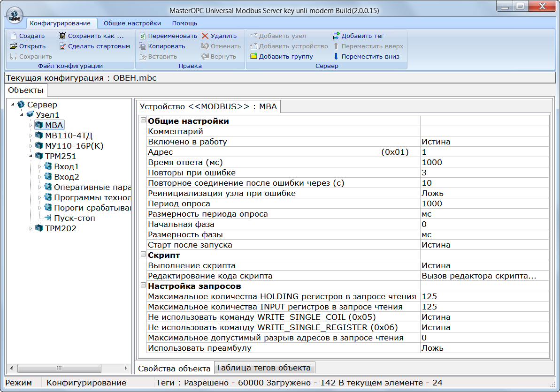This screenshot has height=392, width=560.
Task: Click the Переместить вниз arrow icon
Action: click(336, 56)
